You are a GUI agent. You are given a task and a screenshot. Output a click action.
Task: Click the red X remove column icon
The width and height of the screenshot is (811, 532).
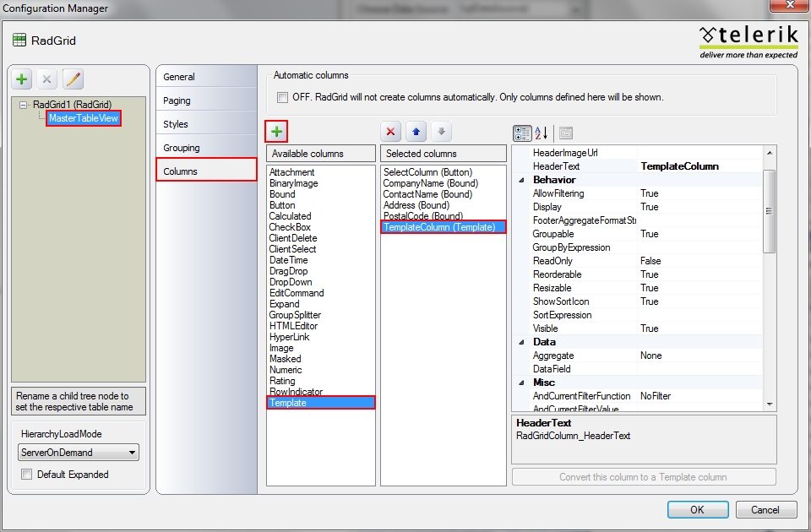click(x=390, y=132)
